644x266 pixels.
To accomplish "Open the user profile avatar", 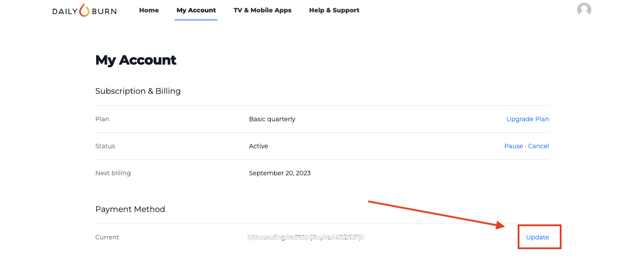I will 584,10.
